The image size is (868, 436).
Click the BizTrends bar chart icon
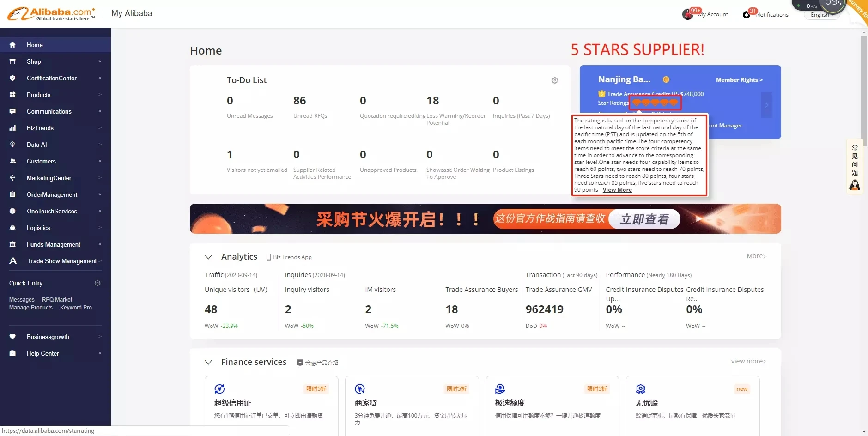point(12,128)
